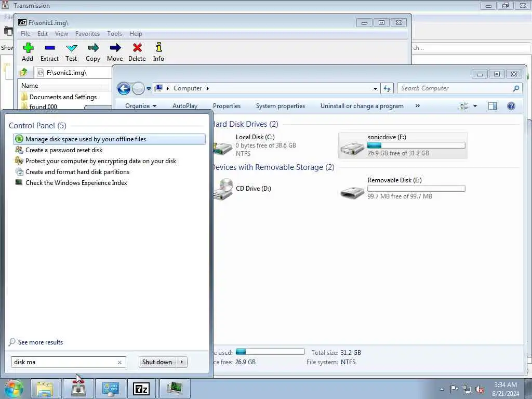The height and width of the screenshot is (399, 532).
Task: Click the Delete icon in 7-Zip toolbar
Action: tap(137, 48)
